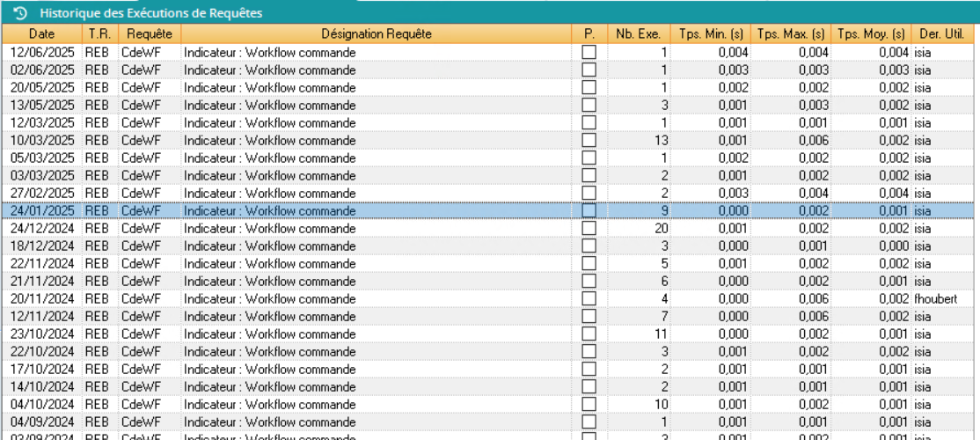Sort by the Der. Util. column header

click(x=941, y=34)
